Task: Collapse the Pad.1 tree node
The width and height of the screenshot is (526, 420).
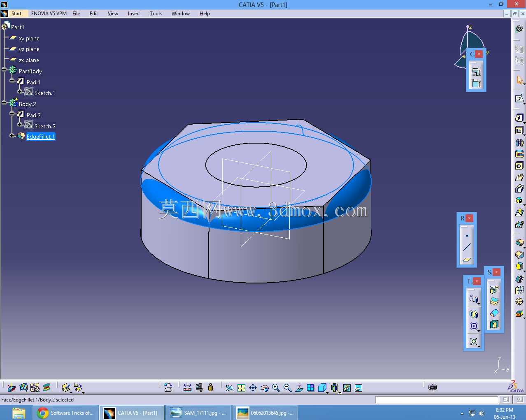Action: point(12,81)
